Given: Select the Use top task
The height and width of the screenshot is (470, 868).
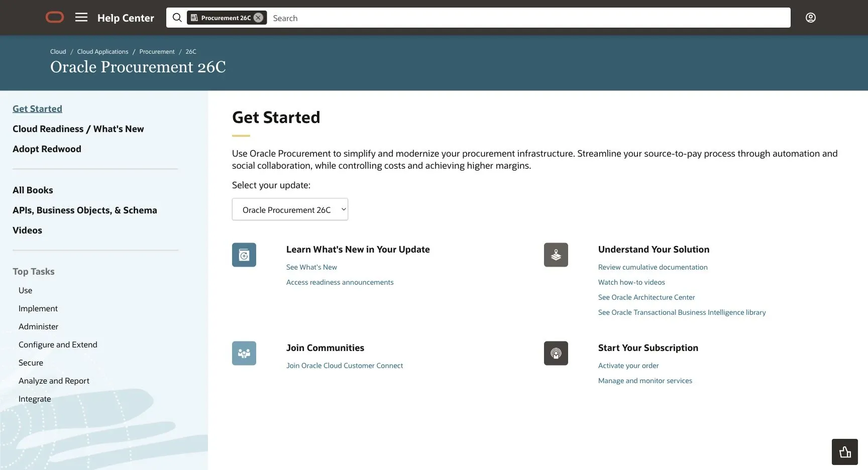Looking at the screenshot, I should (x=25, y=290).
